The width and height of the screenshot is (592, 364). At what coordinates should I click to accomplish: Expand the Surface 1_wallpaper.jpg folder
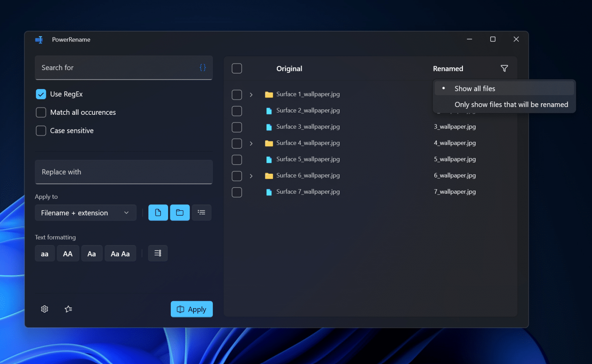[x=251, y=95]
